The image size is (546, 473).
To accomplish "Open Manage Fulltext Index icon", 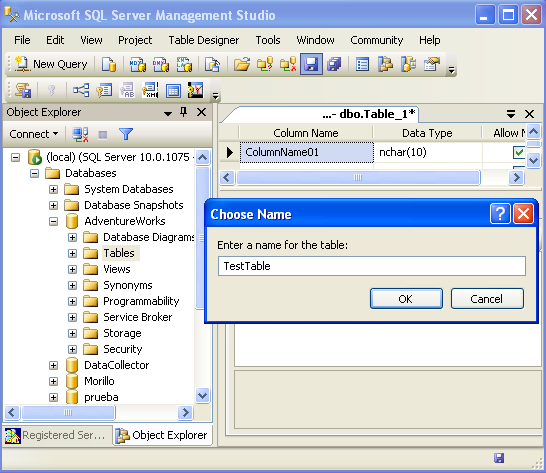I will click(x=127, y=91).
